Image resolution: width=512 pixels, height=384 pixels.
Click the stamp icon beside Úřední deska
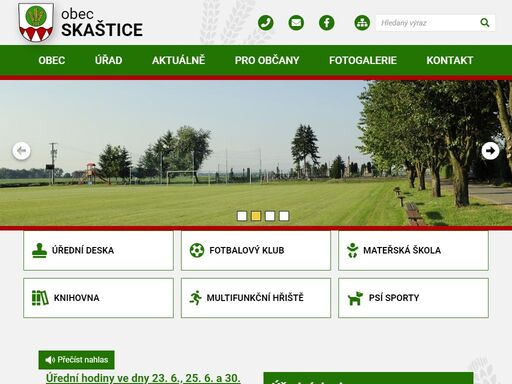click(x=39, y=250)
